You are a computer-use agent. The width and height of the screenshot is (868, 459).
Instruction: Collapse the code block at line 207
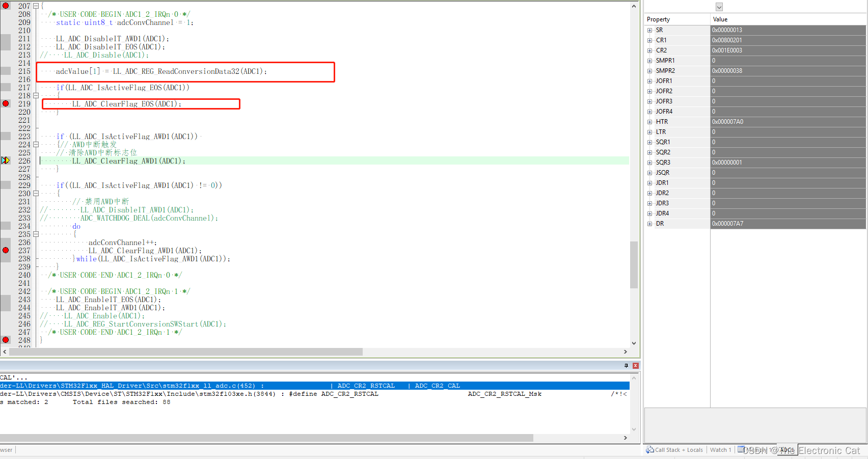coord(36,6)
